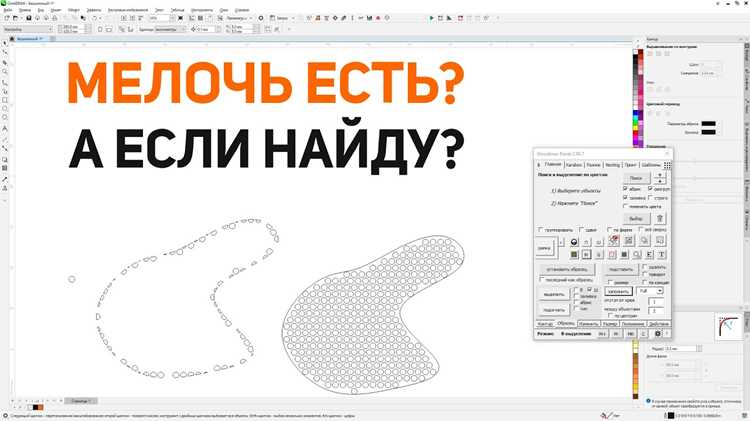Click the выделить button
The height and width of the screenshot is (421, 750).
[554, 294]
